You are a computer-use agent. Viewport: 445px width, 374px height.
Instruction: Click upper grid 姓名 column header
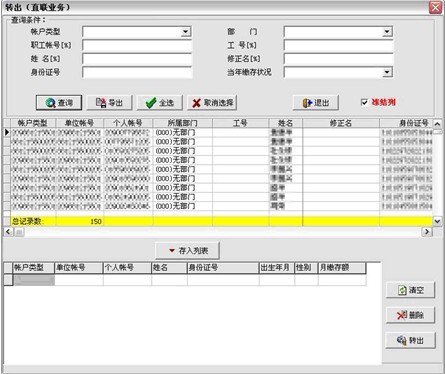coord(286,123)
